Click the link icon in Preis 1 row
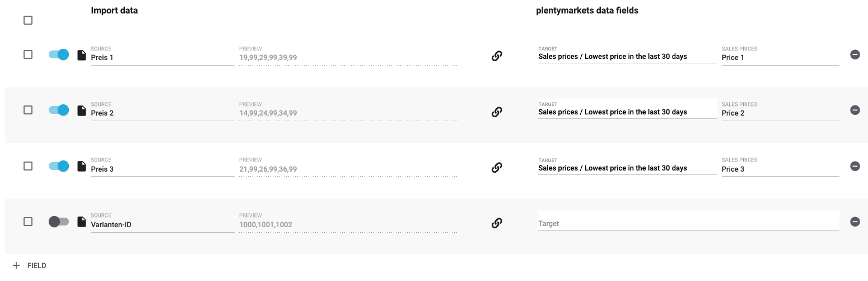This screenshot has width=868, height=281. (496, 56)
